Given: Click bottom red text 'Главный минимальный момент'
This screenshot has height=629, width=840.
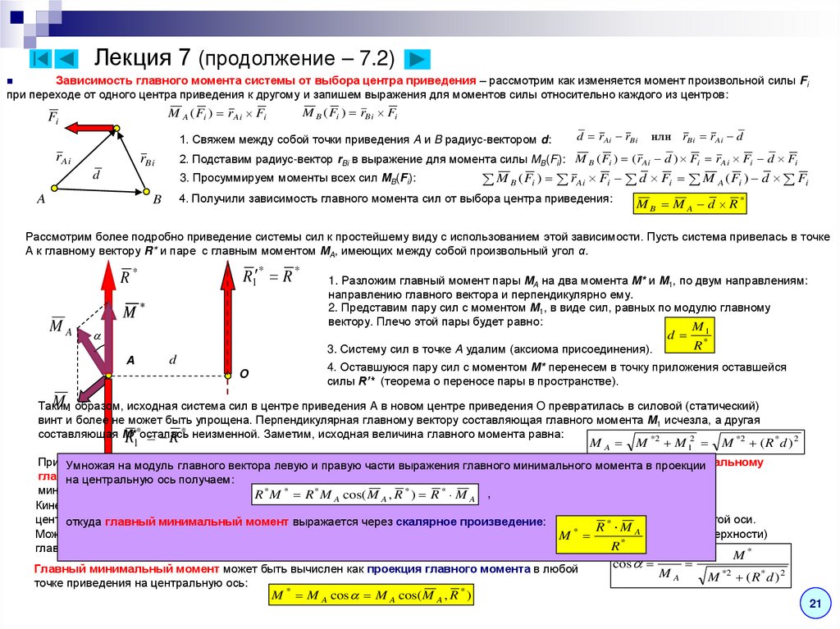Looking at the screenshot, I should click(126, 568).
